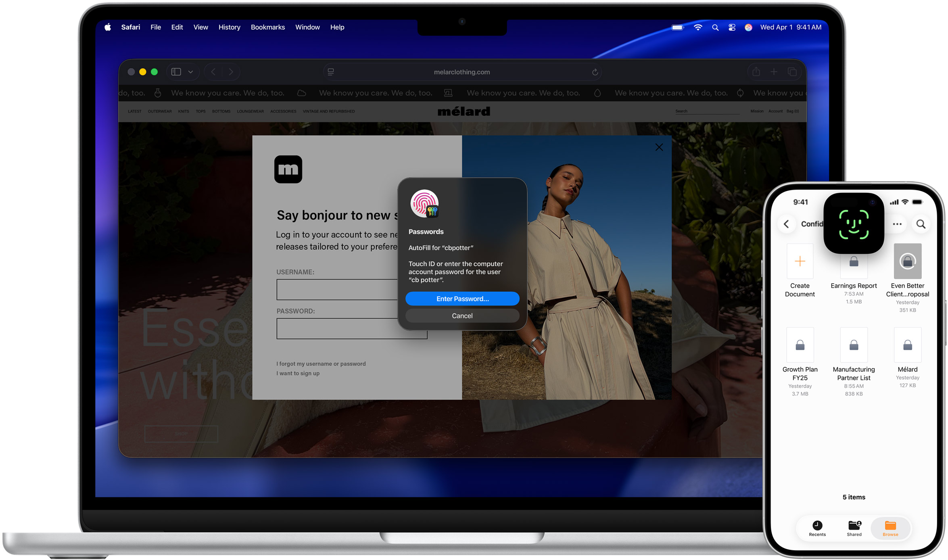Screen dimensions: 948x560
Task: Click the USERNAME input field
Action: click(337, 289)
